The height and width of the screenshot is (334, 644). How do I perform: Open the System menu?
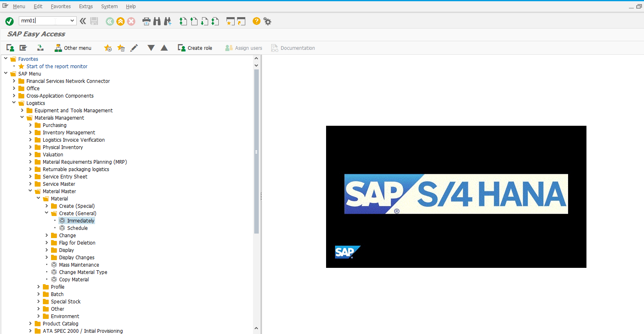pos(109,7)
